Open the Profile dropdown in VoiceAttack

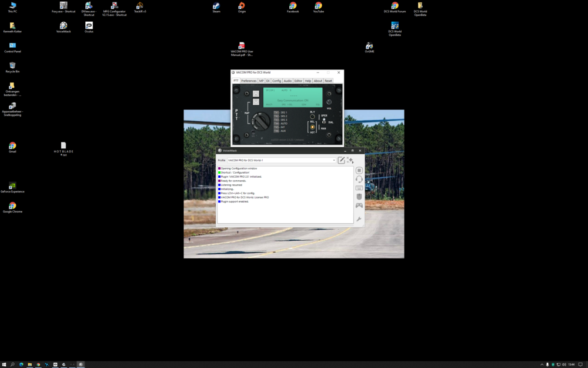[x=333, y=160]
